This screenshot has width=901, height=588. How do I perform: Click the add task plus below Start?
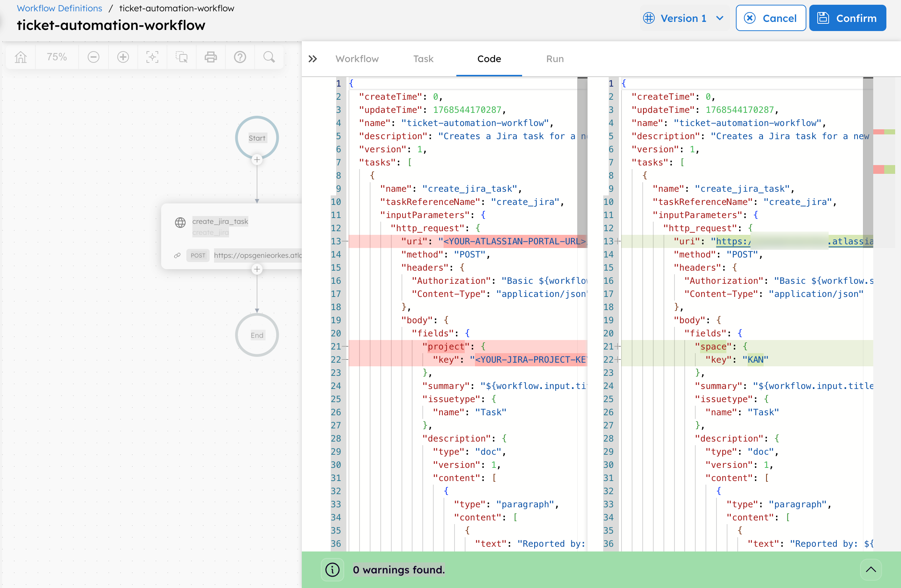pos(257,160)
